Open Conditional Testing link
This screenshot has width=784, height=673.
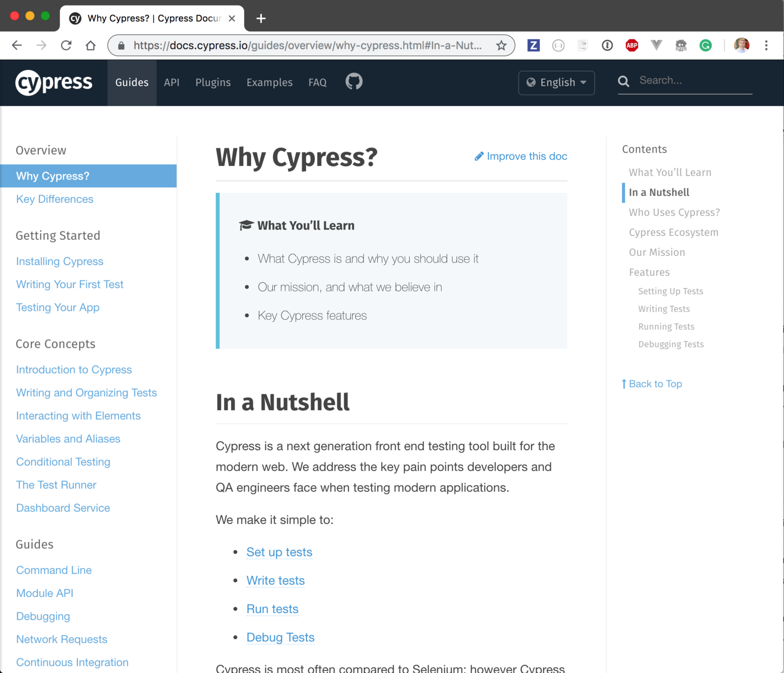(63, 462)
